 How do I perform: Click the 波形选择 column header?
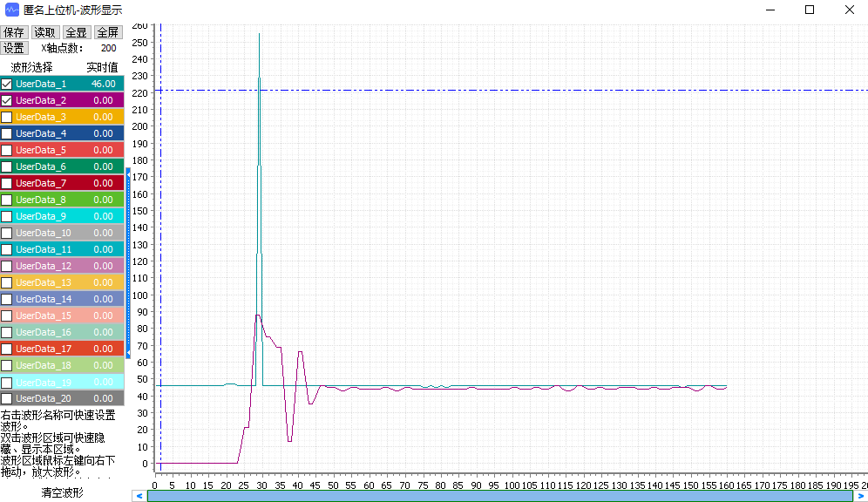coord(31,67)
